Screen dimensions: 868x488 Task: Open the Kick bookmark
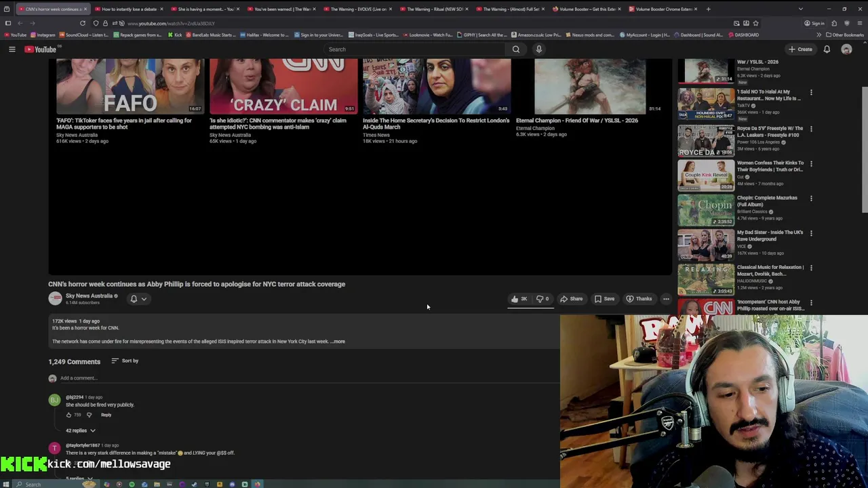pos(176,35)
